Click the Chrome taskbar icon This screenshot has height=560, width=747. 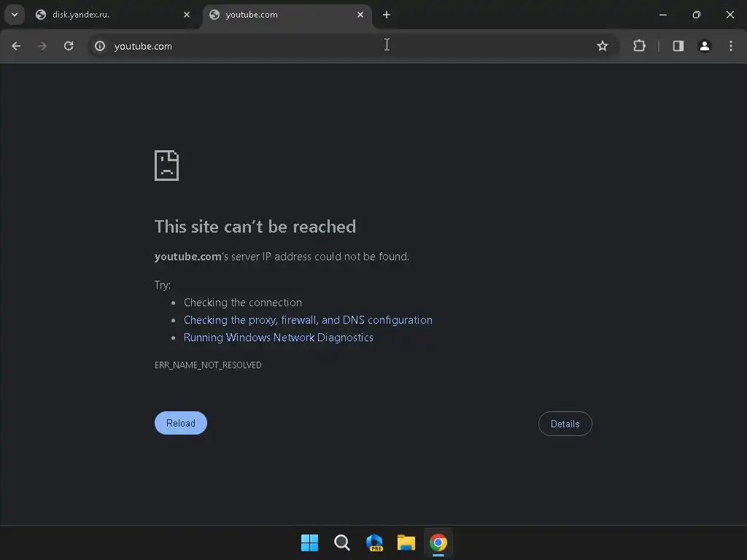coord(438,542)
